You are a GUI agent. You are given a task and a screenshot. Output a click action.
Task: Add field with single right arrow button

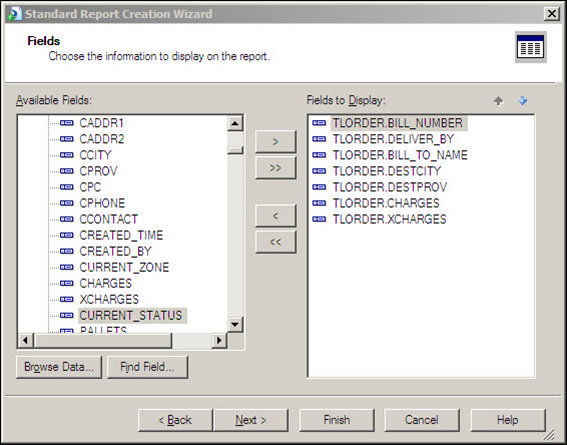(276, 142)
